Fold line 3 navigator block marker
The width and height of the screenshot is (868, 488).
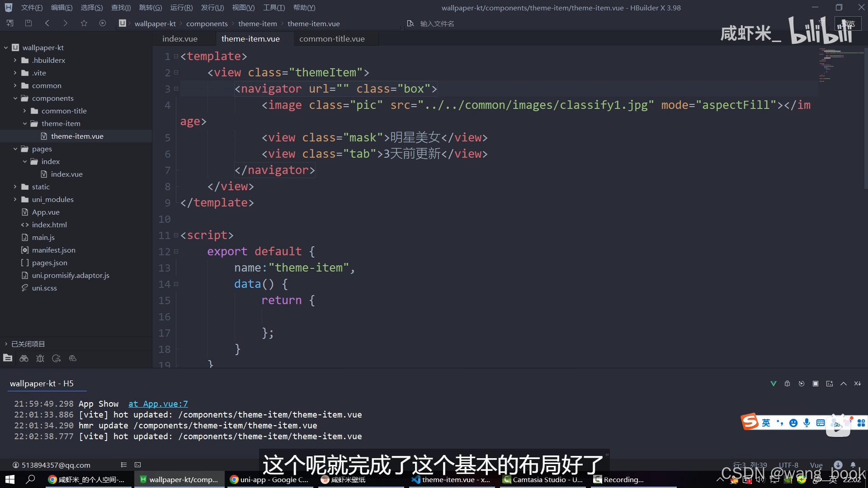176,89
